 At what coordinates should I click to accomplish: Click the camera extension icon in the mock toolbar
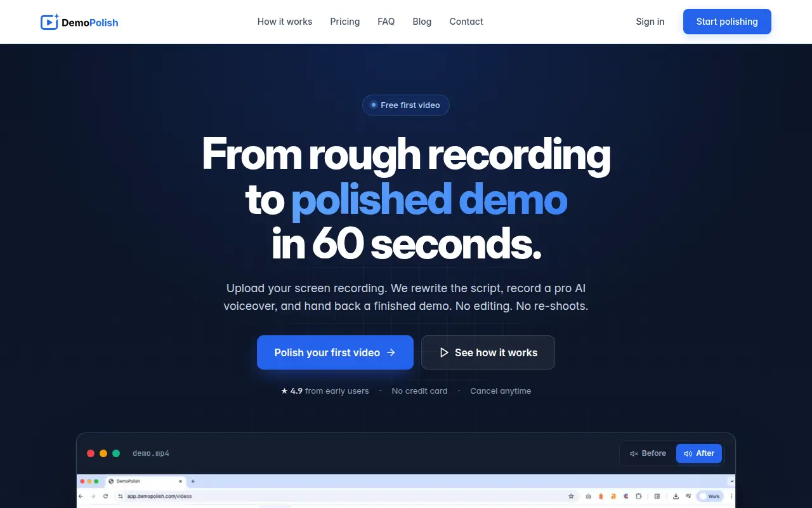point(588,497)
